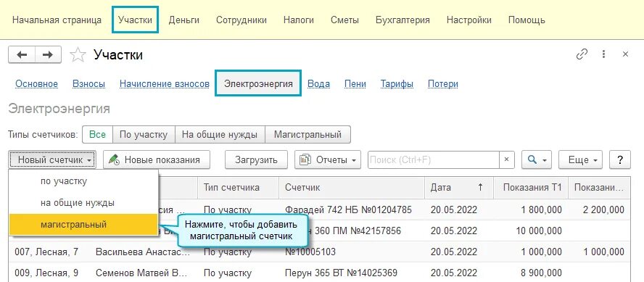The width and height of the screenshot is (644, 282).
Task: Focus the Поиск (Ctrl+F) search field
Action: click(x=433, y=159)
